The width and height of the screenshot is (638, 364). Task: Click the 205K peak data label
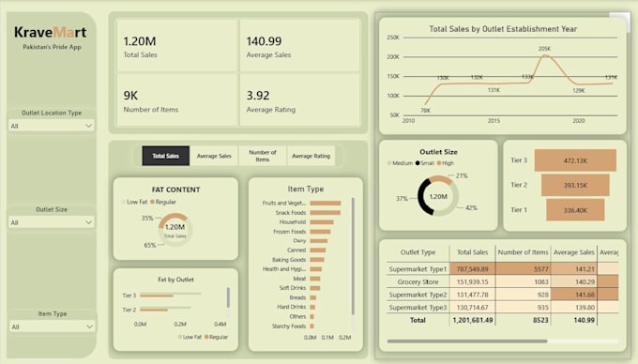[x=544, y=49]
